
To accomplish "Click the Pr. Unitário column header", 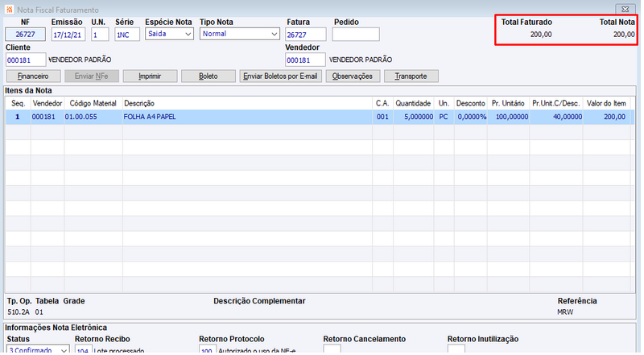I will point(508,104).
